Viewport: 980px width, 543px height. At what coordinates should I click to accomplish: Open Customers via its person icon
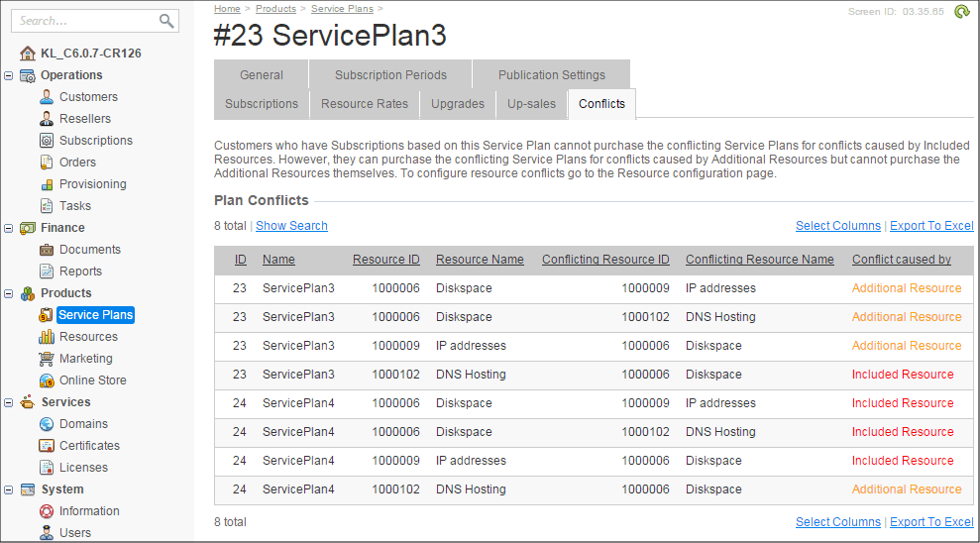pos(47,97)
